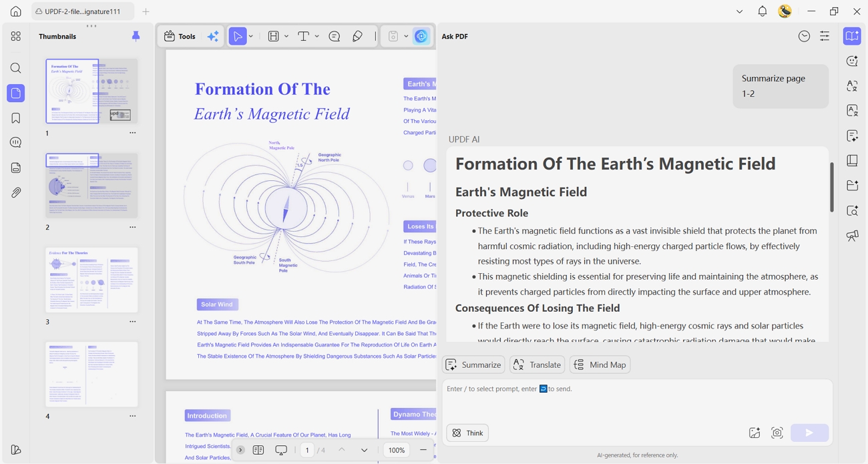Select the page thumbnails panel icon
868x464 pixels.
pos(16,93)
